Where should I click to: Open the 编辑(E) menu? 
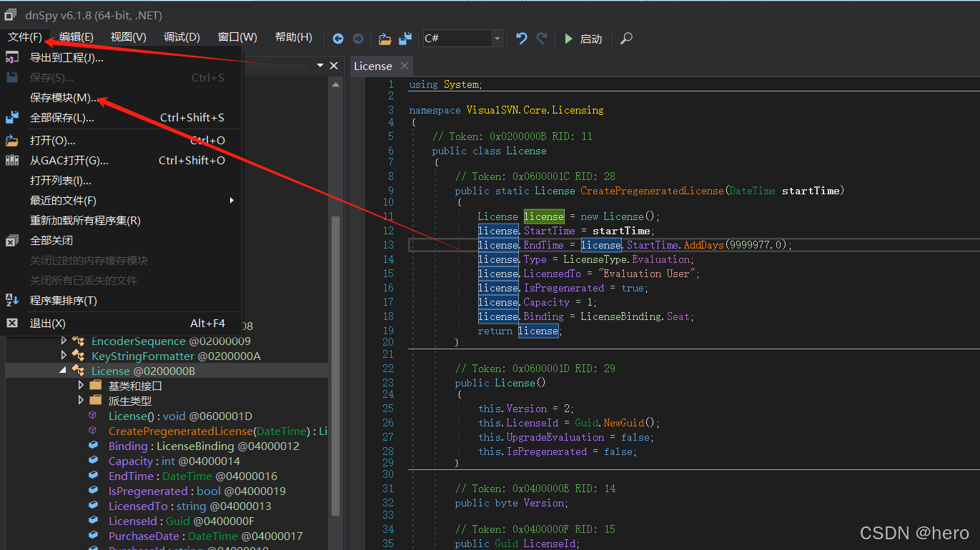tap(76, 37)
